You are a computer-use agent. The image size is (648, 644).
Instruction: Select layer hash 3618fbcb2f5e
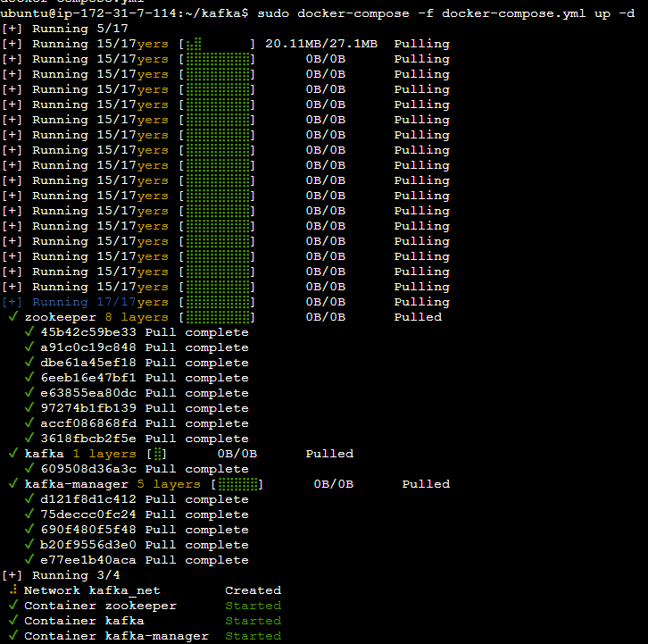coord(88,439)
